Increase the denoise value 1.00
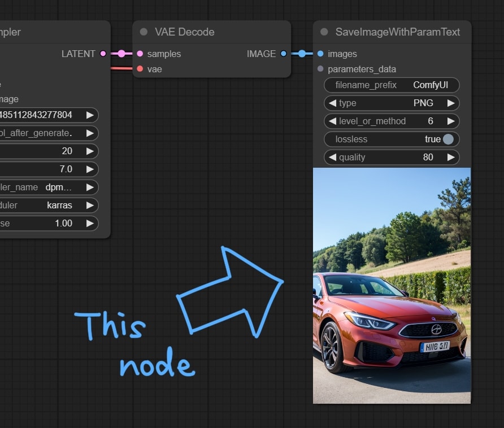Viewport: 504px width, 428px height. (90, 223)
